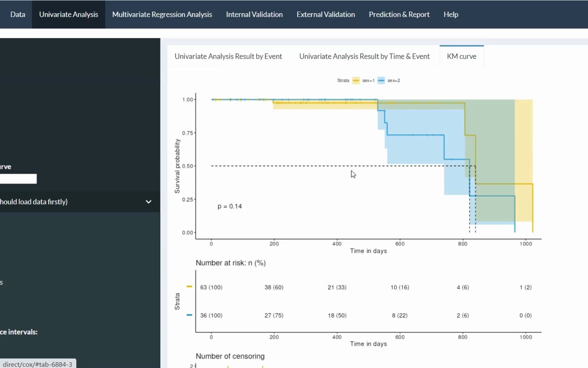Go to Multivariate Regression Analysis
588x368 pixels.
(162, 14)
